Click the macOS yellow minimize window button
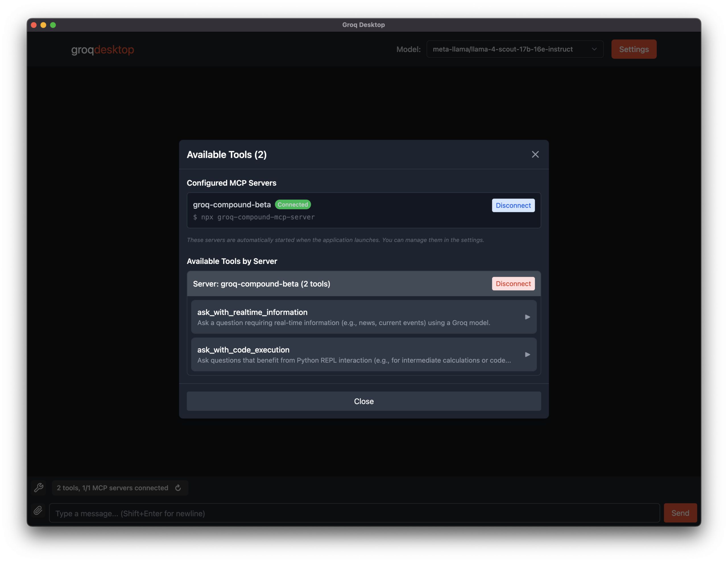This screenshot has width=728, height=562. coord(43,25)
